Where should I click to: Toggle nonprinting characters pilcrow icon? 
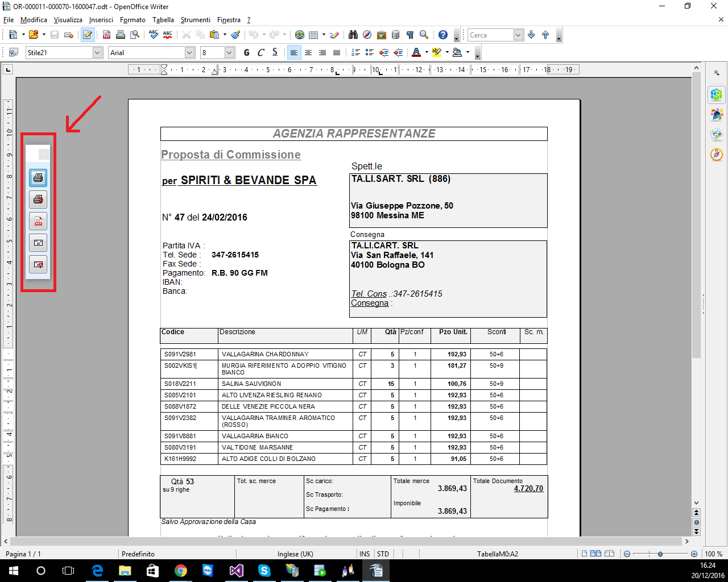click(x=410, y=35)
